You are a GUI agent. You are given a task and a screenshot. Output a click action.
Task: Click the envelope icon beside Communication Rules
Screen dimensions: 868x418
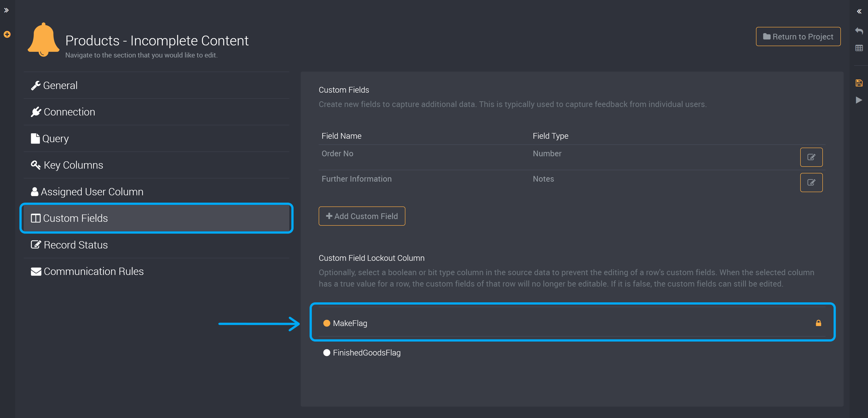coord(36,271)
